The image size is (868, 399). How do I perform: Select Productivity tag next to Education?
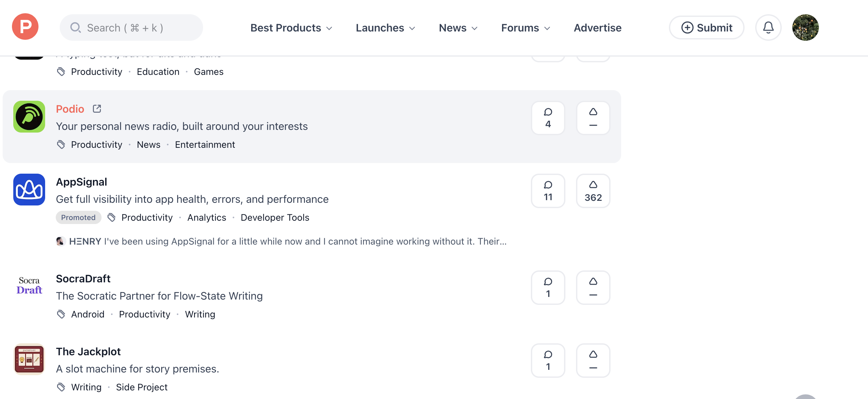(x=97, y=72)
